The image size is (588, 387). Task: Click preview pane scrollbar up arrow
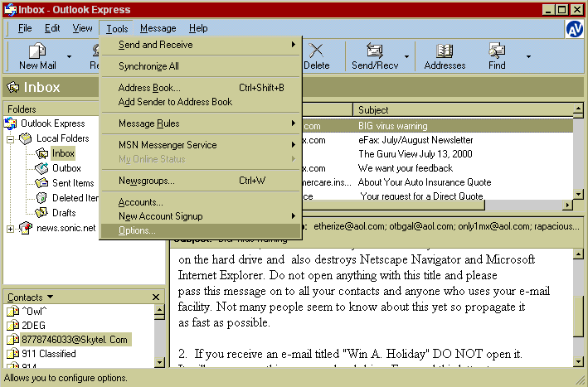(x=578, y=254)
